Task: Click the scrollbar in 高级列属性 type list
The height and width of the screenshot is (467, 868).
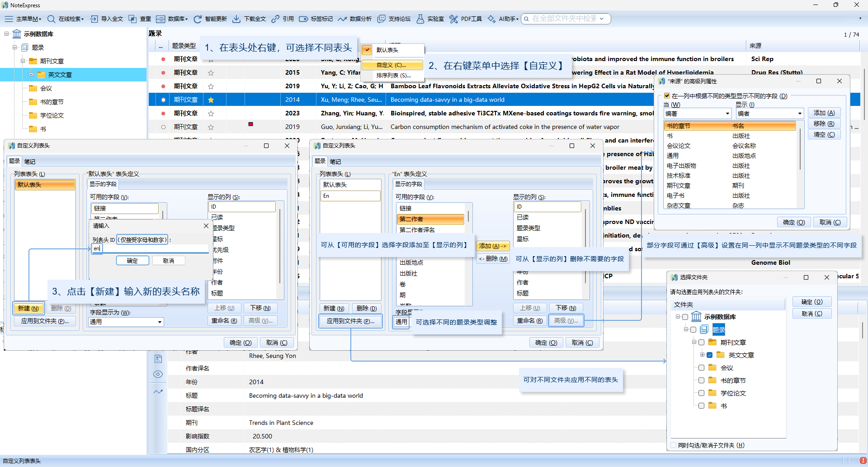Action: (x=800, y=149)
